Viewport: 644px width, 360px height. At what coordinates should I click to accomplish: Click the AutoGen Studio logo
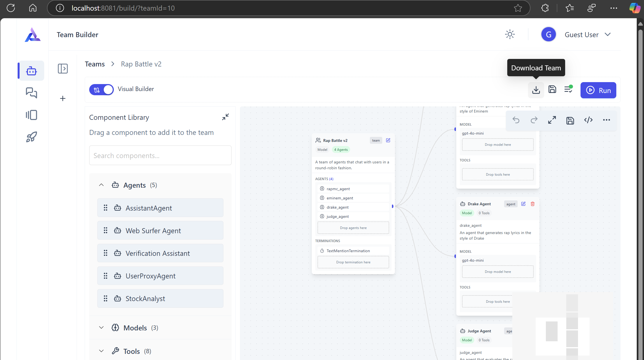(32, 35)
